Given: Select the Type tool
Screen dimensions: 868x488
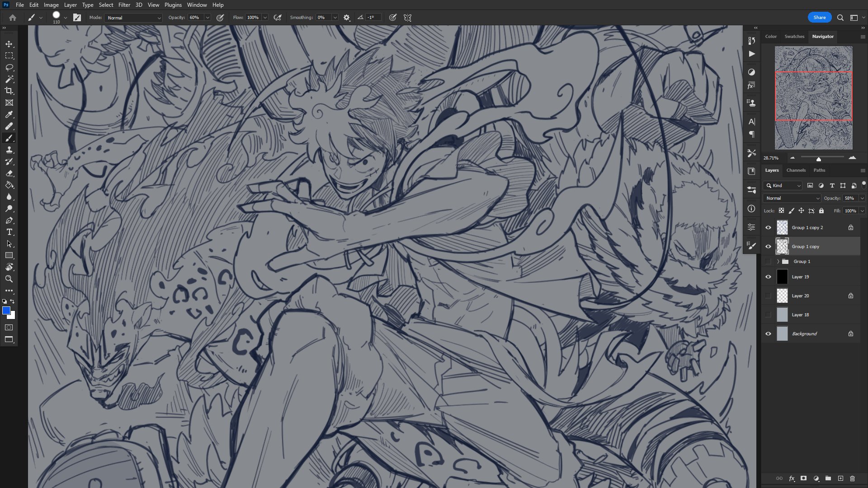Looking at the screenshot, I should tap(9, 232).
